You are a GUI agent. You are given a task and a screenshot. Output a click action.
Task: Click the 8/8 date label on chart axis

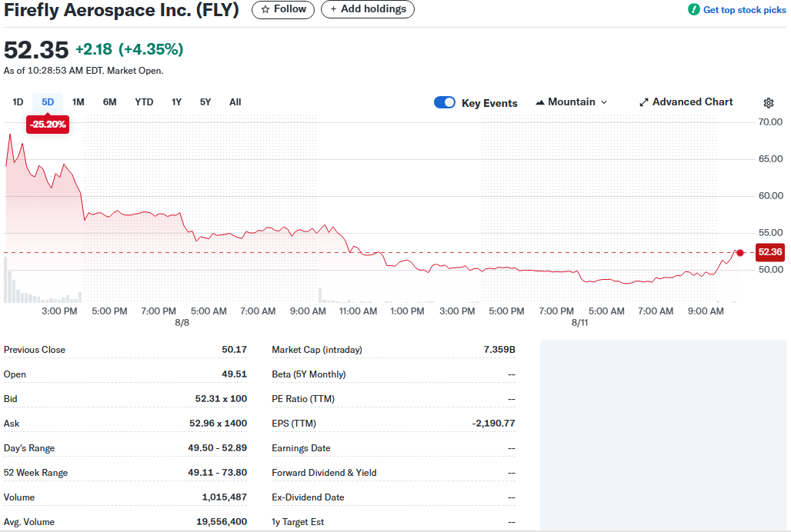(182, 323)
